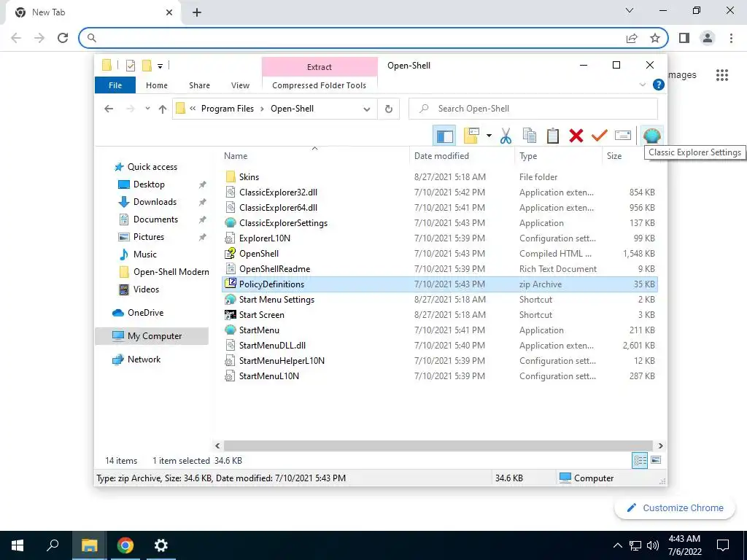Image resolution: width=747 pixels, height=560 pixels.
Task: Switch to the Home ribbon tab
Action: point(157,85)
